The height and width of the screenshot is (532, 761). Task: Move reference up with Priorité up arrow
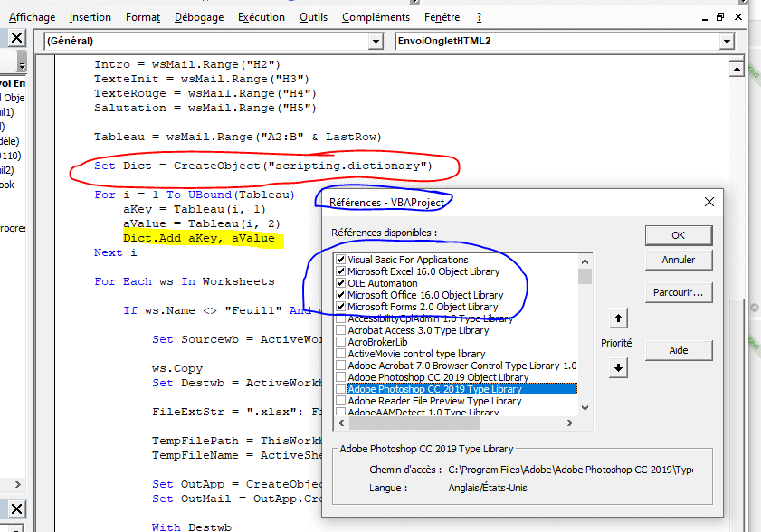pos(619,318)
